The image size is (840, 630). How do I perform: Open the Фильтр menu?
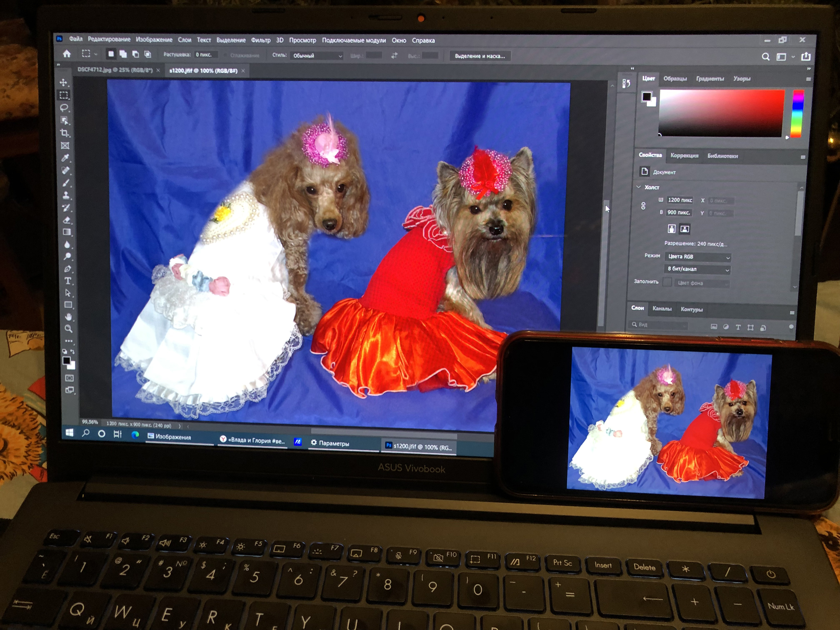click(260, 40)
